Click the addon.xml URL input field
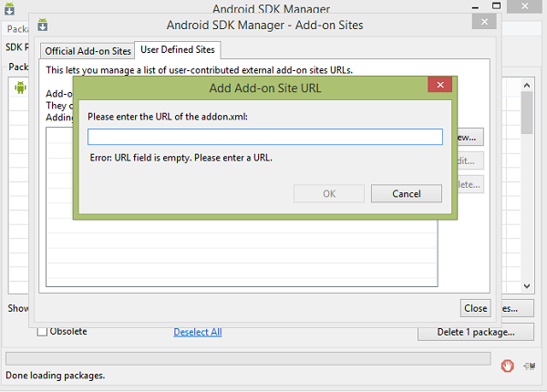547x392 pixels. [x=264, y=137]
